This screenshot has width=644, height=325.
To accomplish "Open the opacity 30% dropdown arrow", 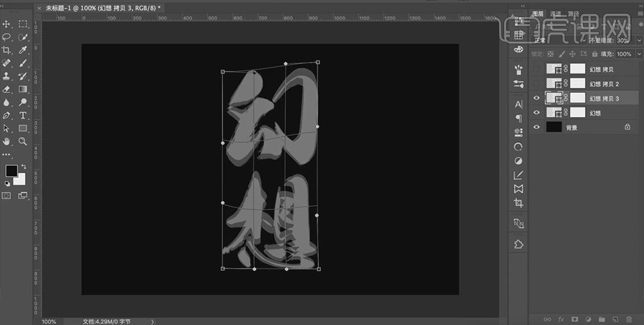I will 639,40.
